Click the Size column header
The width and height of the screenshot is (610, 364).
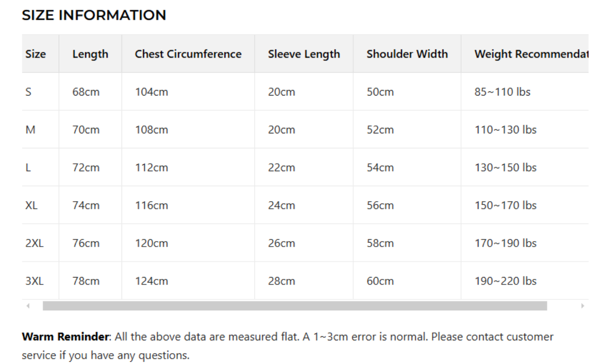click(36, 54)
